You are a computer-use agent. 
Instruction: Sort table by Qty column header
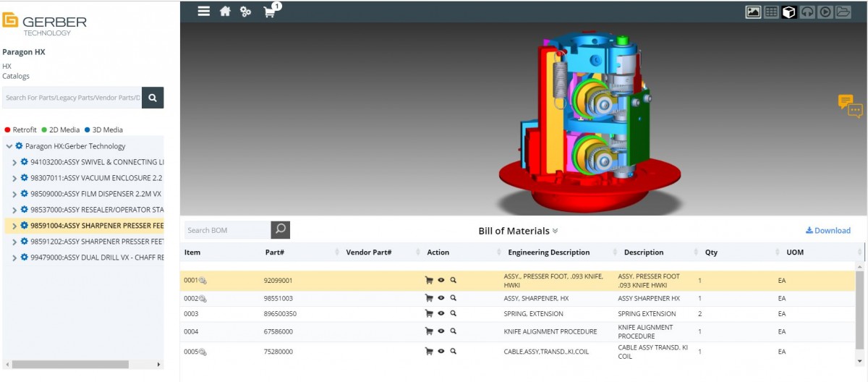point(711,252)
